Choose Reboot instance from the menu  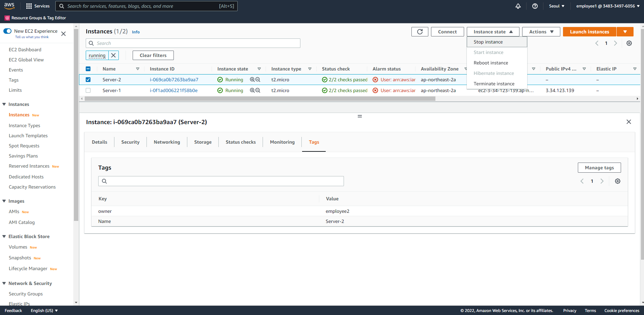(497, 63)
